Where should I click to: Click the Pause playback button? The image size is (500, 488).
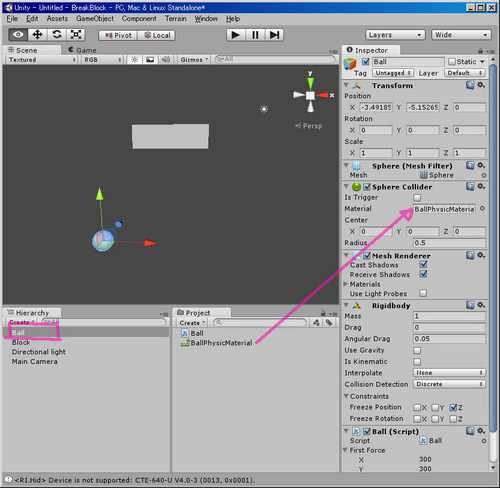coord(255,35)
